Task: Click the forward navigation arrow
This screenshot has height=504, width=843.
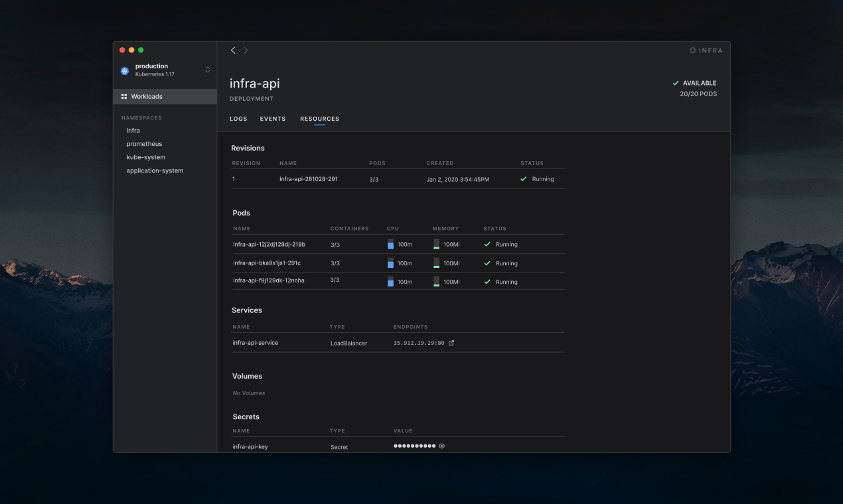Action: [x=246, y=50]
